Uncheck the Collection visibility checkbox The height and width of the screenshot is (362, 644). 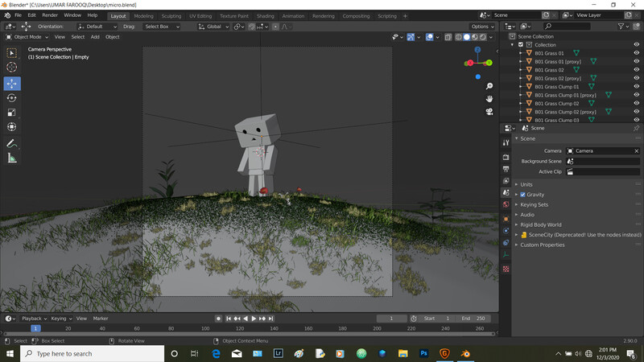[521, 45]
